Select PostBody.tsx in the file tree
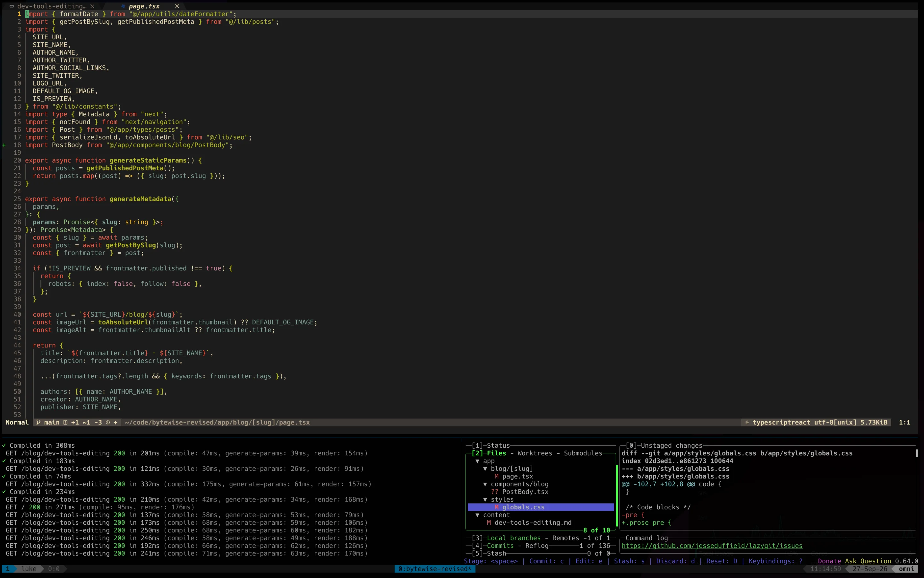The image size is (924, 578). point(525,492)
